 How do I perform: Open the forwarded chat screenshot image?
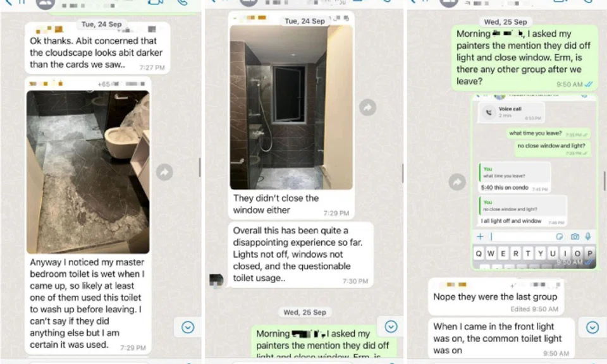click(x=534, y=181)
